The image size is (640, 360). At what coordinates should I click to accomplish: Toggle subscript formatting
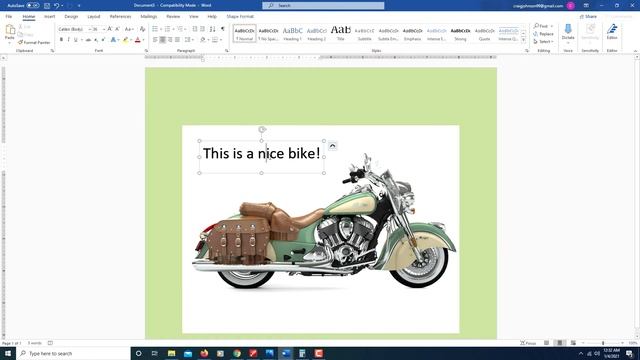coord(96,40)
